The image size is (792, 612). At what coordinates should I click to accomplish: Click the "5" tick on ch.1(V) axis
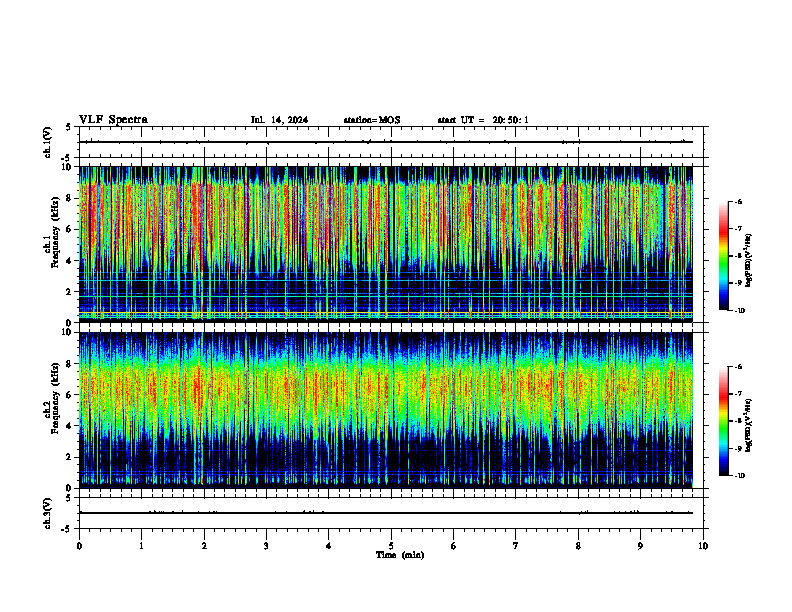(68, 128)
